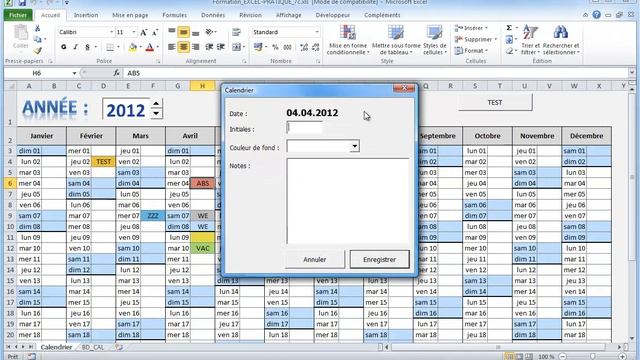This screenshot has width=640, height=360.
Task: Click the fx insert function icon
Action: click(116, 73)
